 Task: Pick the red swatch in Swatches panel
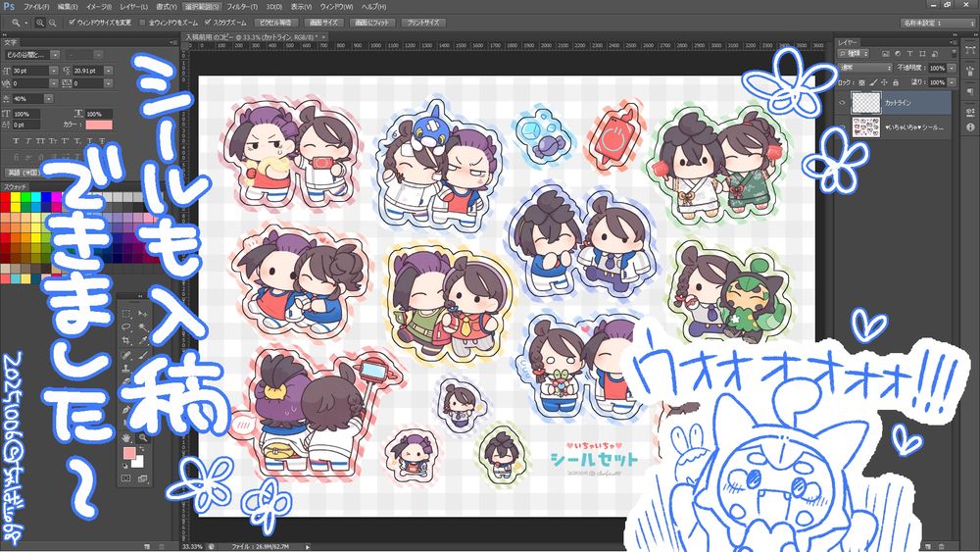point(5,198)
